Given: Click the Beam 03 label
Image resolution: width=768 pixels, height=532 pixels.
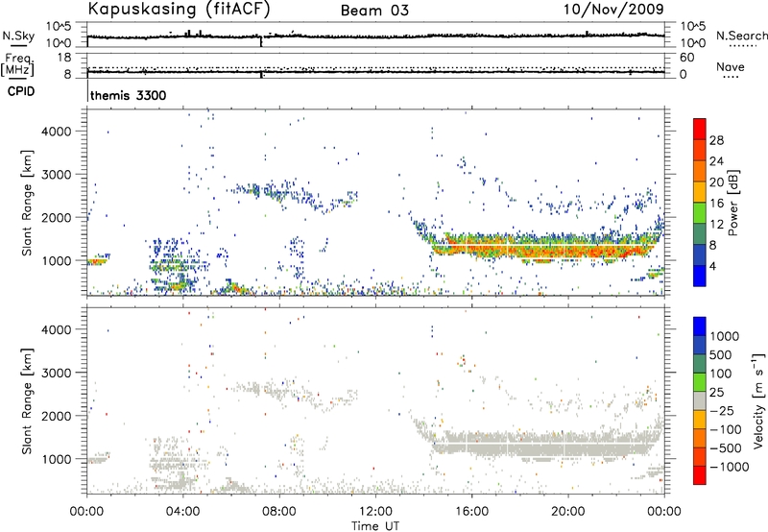Looking at the screenshot, I should pyautogui.click(x=374, y=11).
